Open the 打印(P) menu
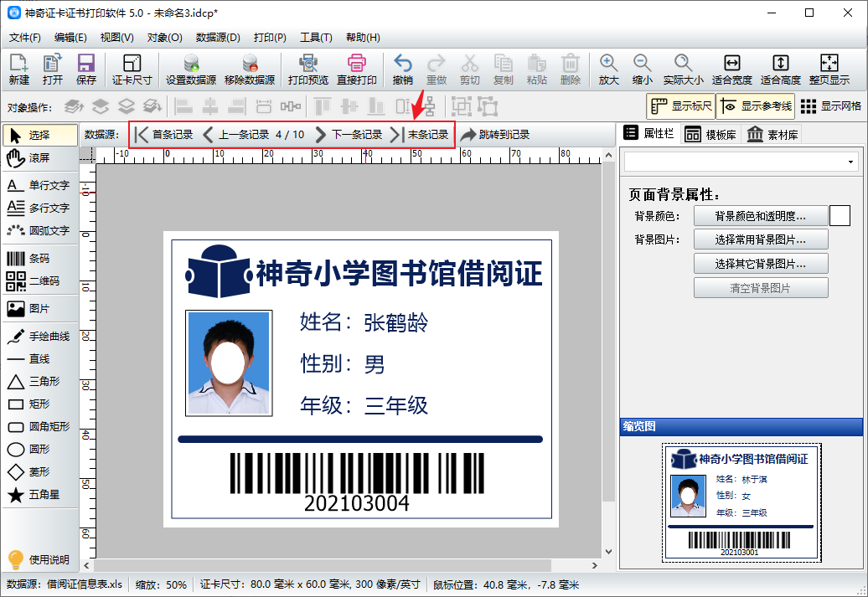Screen dimensions: 868x597 coord(270,38)
